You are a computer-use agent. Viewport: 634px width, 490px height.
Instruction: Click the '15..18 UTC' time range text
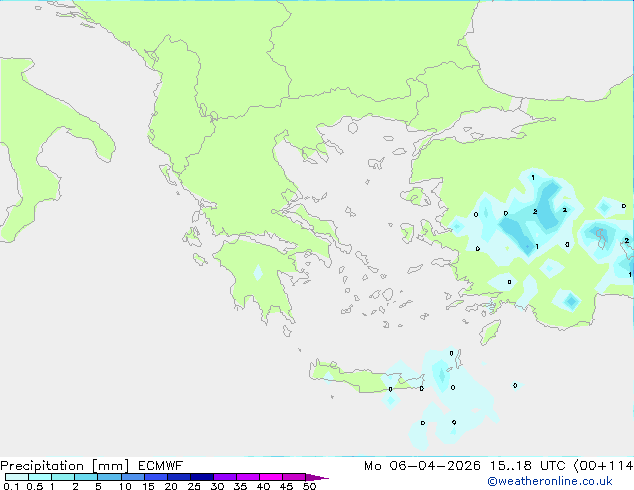(527, 466)
